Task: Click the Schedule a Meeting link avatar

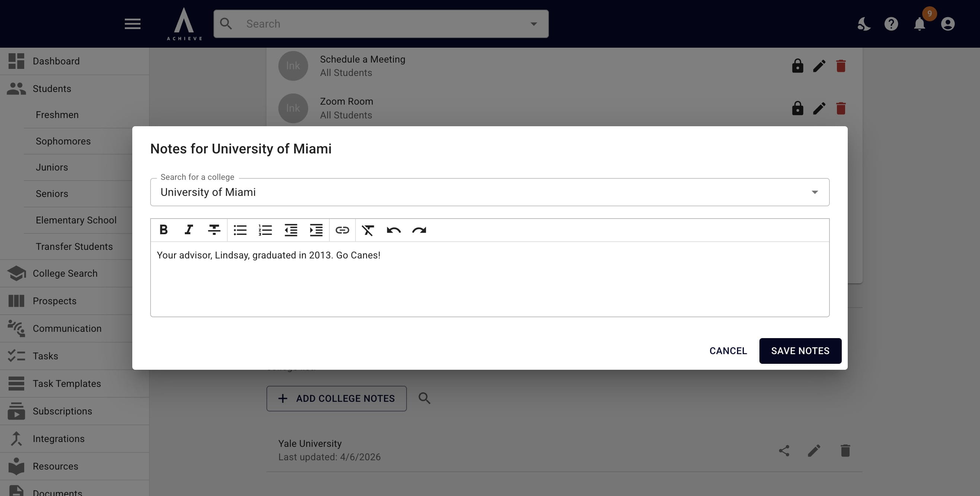Action: click(x=293, y=66)
